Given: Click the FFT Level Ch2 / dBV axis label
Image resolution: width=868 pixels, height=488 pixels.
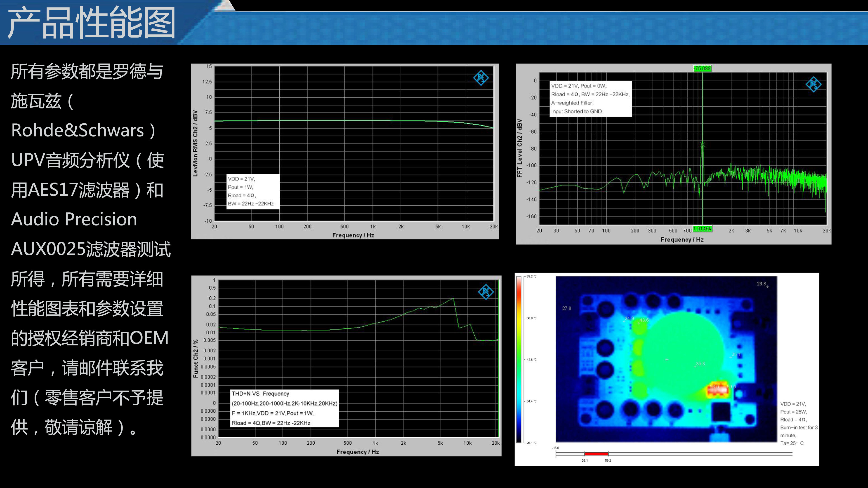Looking at the screenshot, I should [x=519, y=148].
